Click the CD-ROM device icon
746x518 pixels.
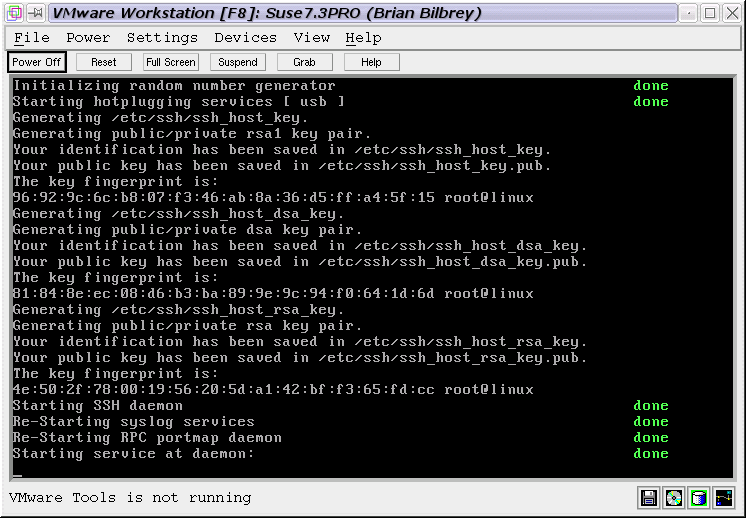674,498
